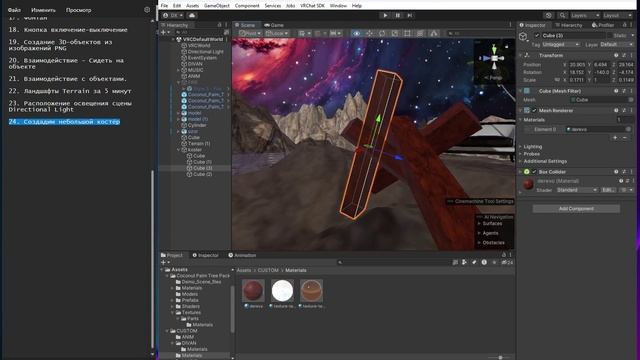Screen dimensions: 640x360
Task: Open the Component menu
Action: pos(247,6)
